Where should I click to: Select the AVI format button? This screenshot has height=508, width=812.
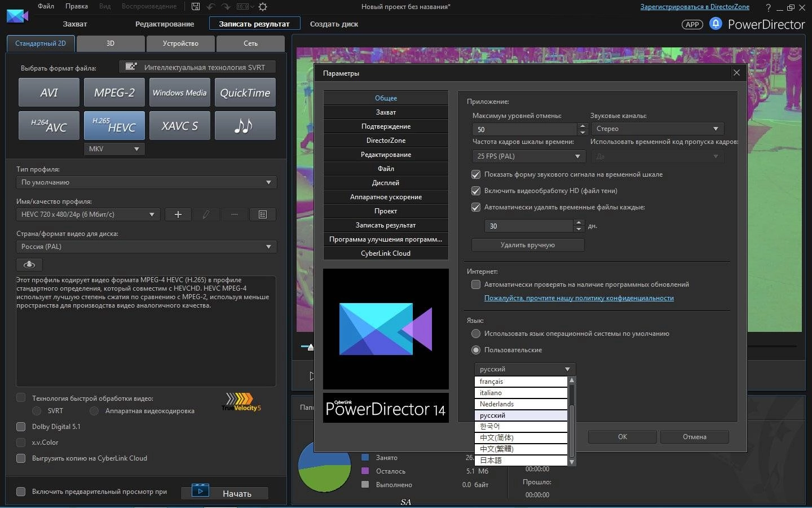tap(49, 93)
